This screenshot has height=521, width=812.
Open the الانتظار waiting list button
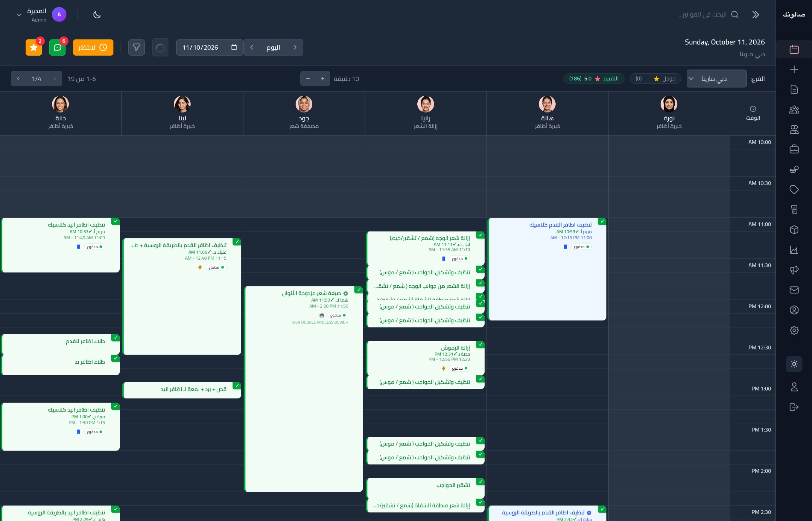[x=93, y=47]
